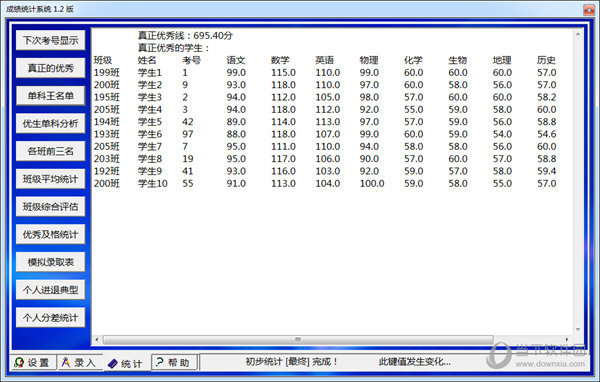Switch to the 设置 tab
This screenshot has width=600, height=382.
(x=33, y=362)
